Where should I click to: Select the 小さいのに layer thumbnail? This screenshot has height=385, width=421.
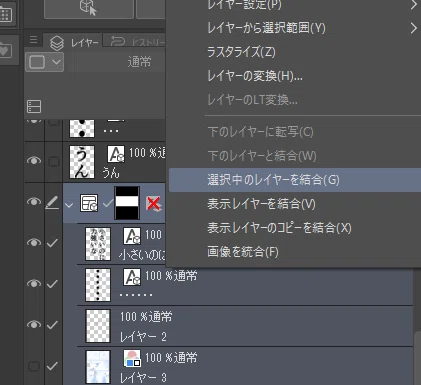coord(98,244)
